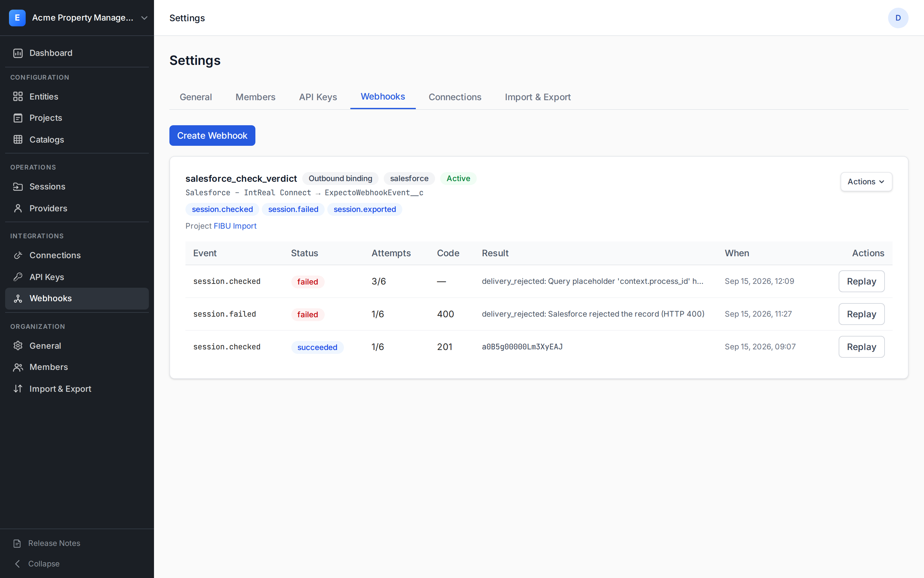Switch to the Members settings tab
The width and height of the screenshot is (924, 578).
point(255,97)
